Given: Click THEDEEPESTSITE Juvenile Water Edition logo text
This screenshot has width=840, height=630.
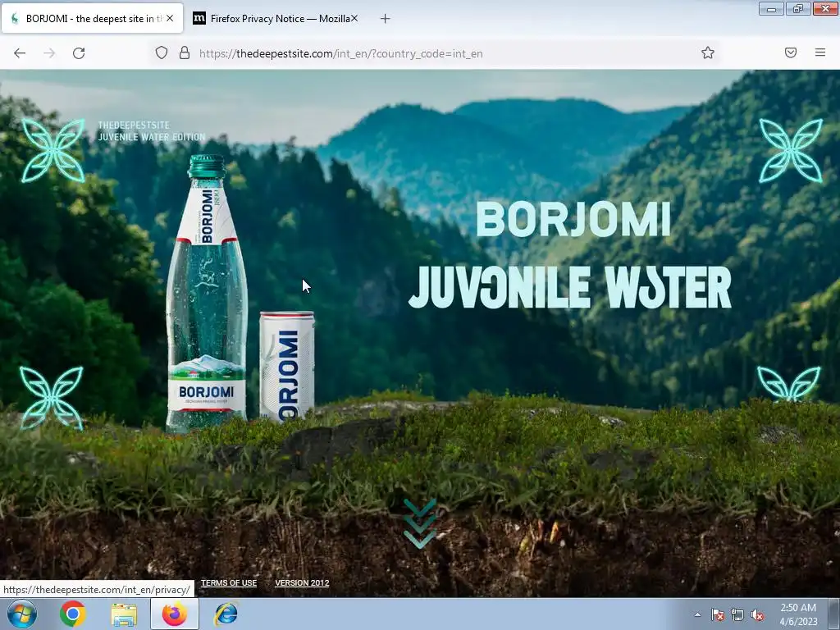Looking at the screenshot, I should (x=152, y=131).
